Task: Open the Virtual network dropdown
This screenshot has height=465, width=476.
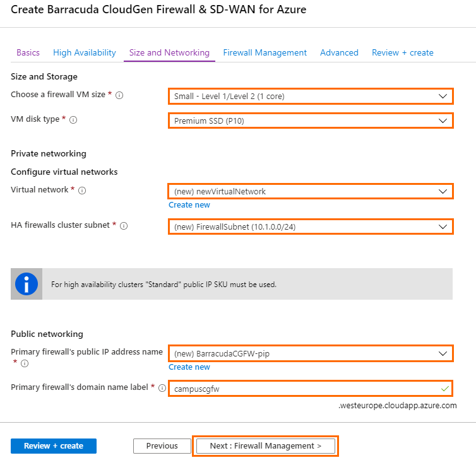Action: click(x=311, y=191)
